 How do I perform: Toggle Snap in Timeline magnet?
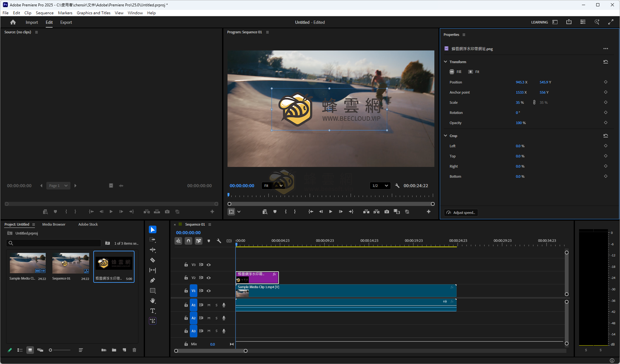pyautogui.click(x=188, y=241)
